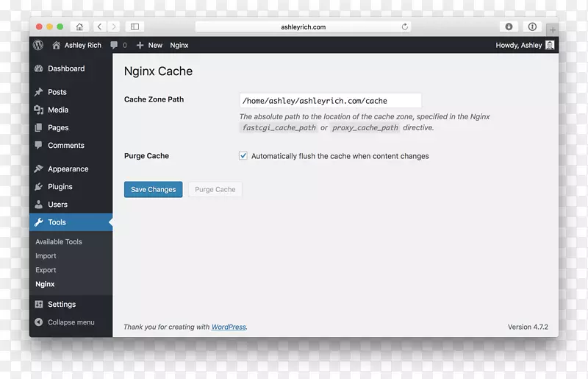The image size is (588, 379).
Task: Click the Tools menu label
Action: tap(57, 222)
